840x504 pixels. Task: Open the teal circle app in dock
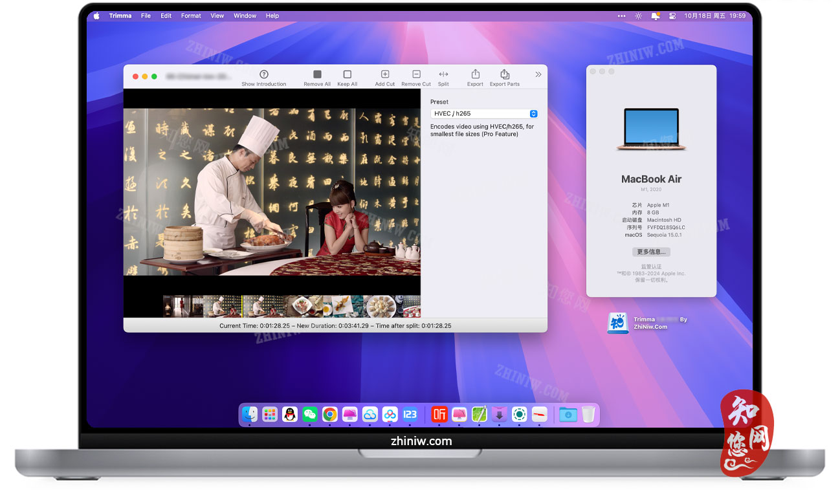[x=519, y=414]
